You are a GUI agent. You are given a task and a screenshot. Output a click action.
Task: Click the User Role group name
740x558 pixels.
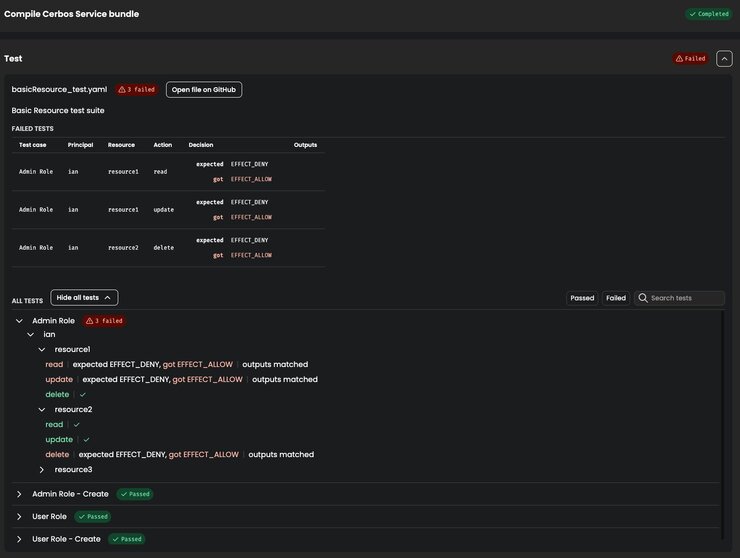(x=49, y=517)
